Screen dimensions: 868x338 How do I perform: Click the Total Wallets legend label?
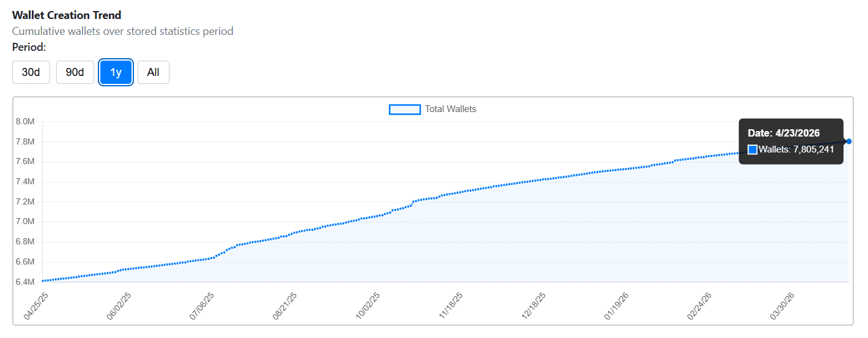450,109
